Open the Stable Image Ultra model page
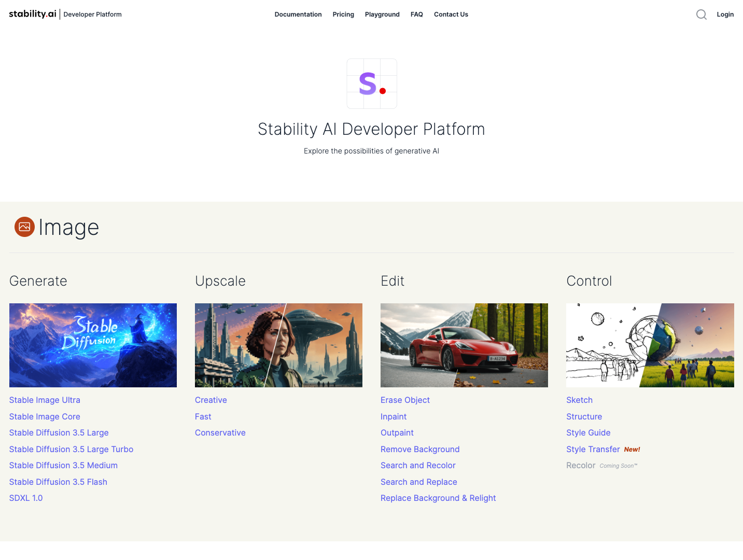Image resolution: width=743 pixels, height=560 pixels. pos(45,400)
